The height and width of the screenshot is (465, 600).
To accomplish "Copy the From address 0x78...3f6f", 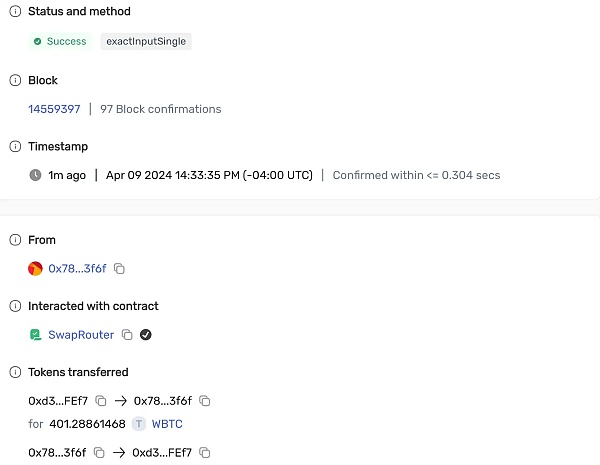I will tap(120, 269).
